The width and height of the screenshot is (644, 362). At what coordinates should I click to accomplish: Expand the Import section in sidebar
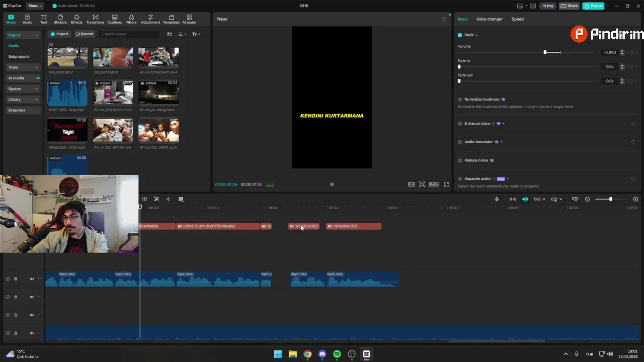click(x=23, y=35)
